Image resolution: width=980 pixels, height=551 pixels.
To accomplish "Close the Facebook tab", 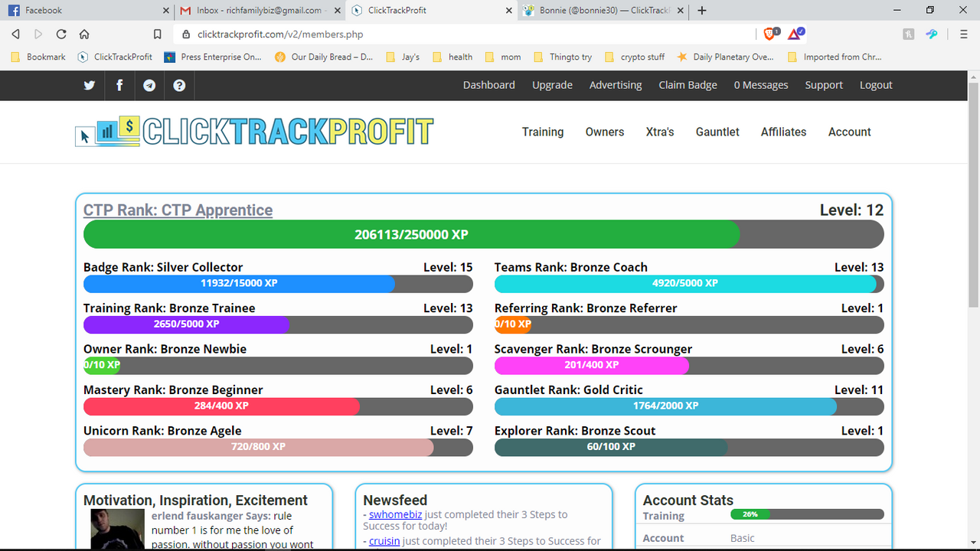I will (x=166, y=11).
